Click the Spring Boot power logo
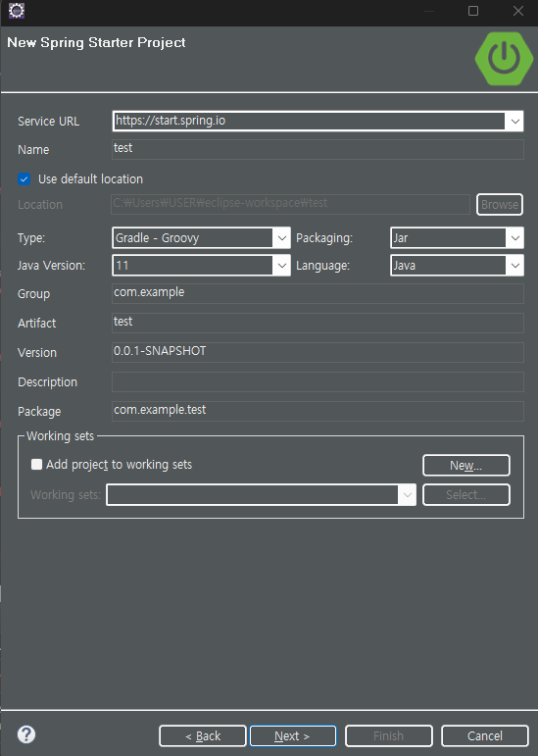This screenshot has height=756, width=538. coord(504,58)
